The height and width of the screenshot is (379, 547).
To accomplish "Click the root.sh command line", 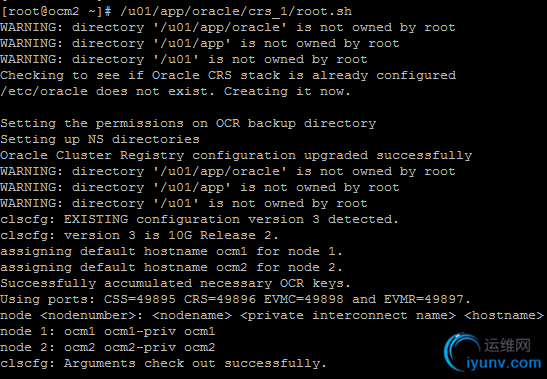I will 176,12.
